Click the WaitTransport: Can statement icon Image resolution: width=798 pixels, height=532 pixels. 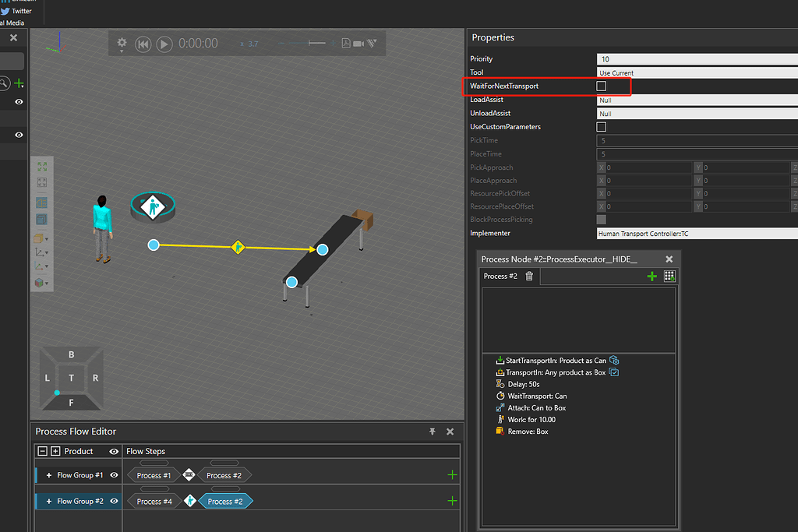pos(500,396)
